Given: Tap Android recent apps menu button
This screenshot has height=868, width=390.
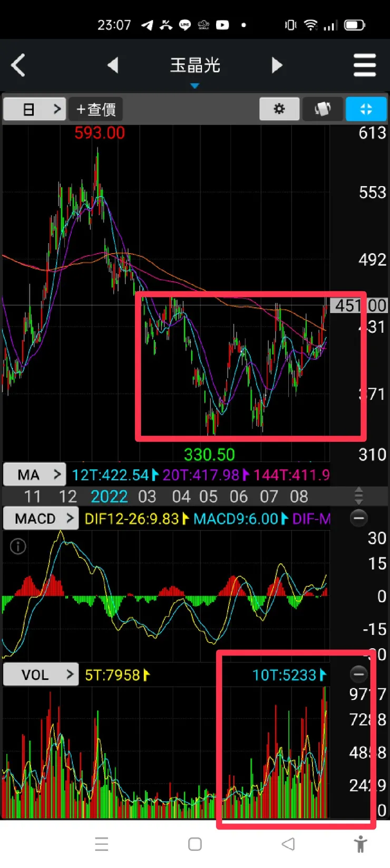Looking at the screenshot, I should 102,844.
